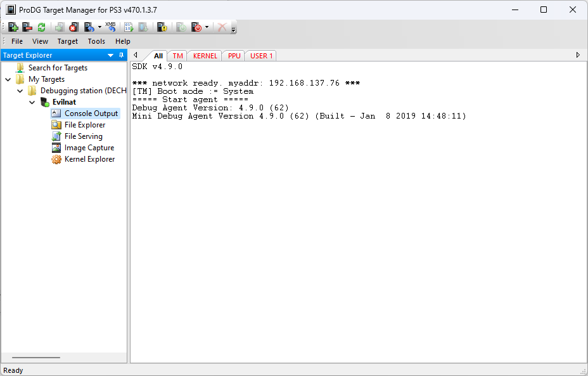Open the Power Off dropdown arrow

point(207,27)
